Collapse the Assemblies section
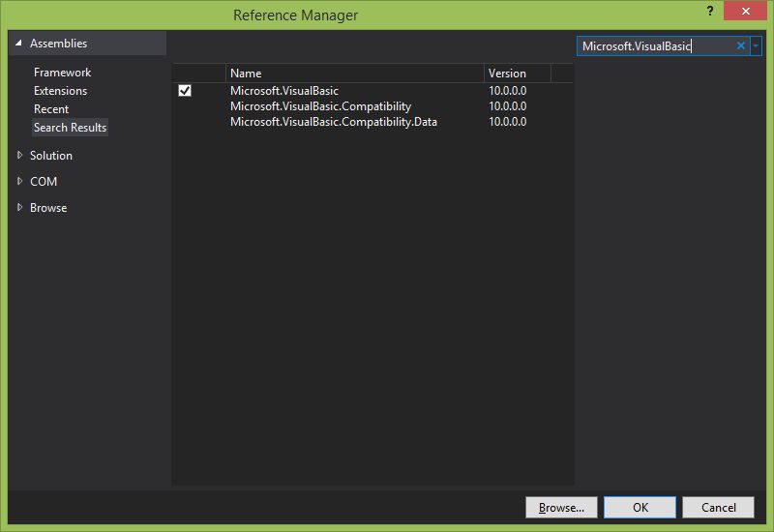The height and width of the screenshot is (532, 774). coord(18,43)
